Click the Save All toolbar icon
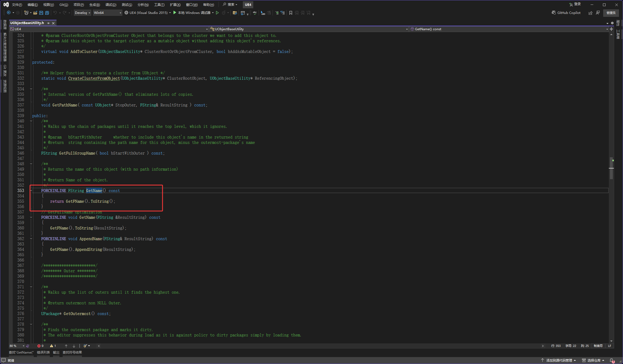The width and height of the screenshot is (623, 364). click(x=47, y=13)
